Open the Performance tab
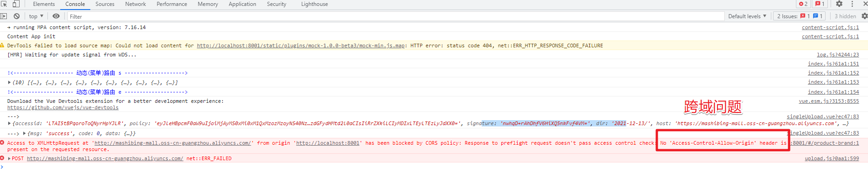This screenshot has width=868, height=172. (172, 4)
